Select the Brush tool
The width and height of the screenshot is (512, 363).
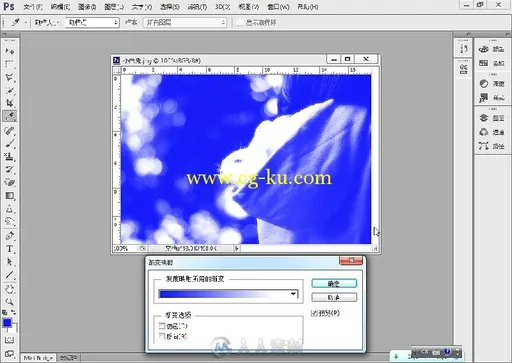pos(10,143)
